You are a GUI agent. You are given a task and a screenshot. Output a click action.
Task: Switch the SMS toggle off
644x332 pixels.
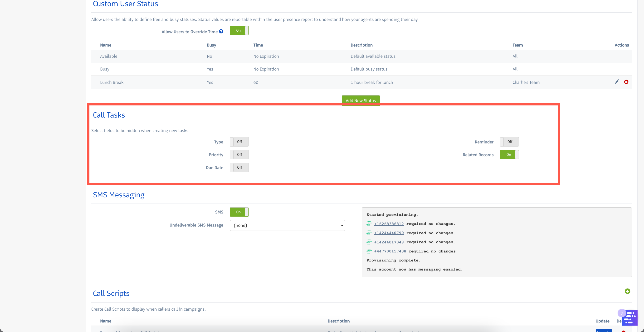click(x=239, y=212)
